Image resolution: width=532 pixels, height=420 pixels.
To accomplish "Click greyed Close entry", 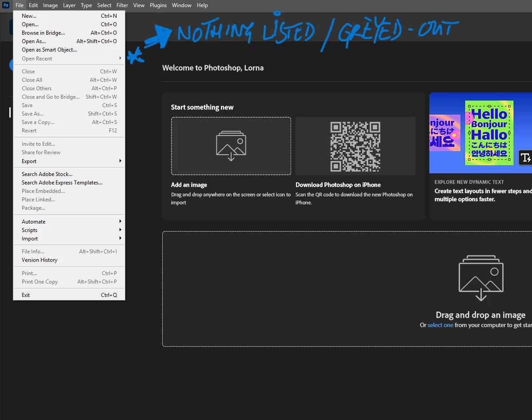I will pyautogui.click(x=69, y=72).
